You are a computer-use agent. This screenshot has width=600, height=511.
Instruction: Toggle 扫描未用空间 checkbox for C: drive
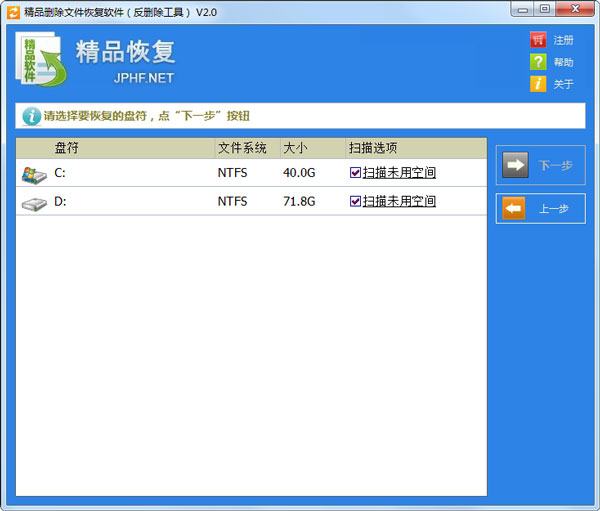point(355,173)
